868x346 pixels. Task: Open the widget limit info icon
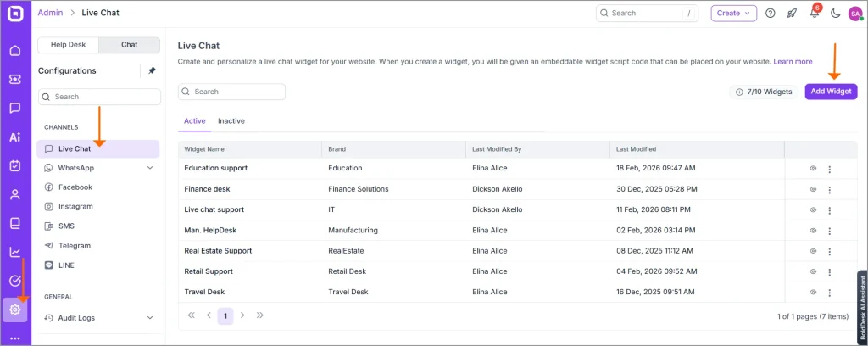[x=739, y=92]
